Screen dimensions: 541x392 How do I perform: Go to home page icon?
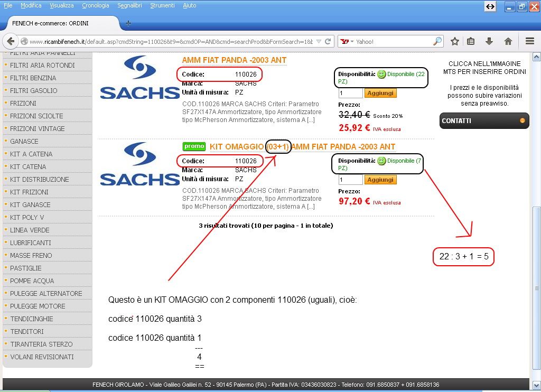pyautogui.click(x=508, y=41)
